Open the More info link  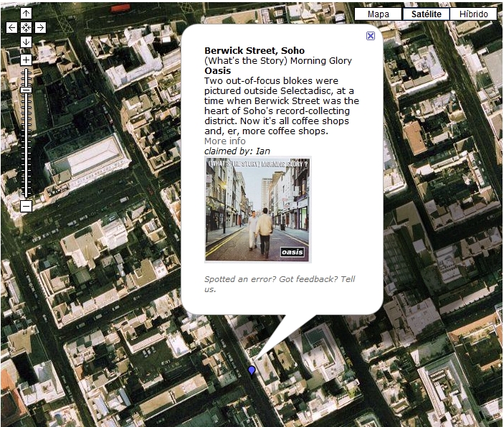pyautogui.click(x=225, y=141)
